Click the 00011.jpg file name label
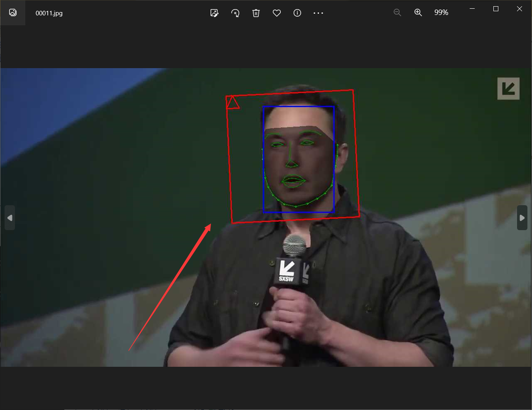 click(49, 13)
